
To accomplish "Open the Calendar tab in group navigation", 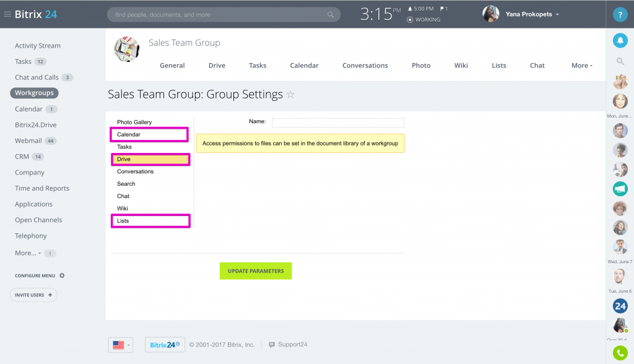I will click(x=304, y=66).
